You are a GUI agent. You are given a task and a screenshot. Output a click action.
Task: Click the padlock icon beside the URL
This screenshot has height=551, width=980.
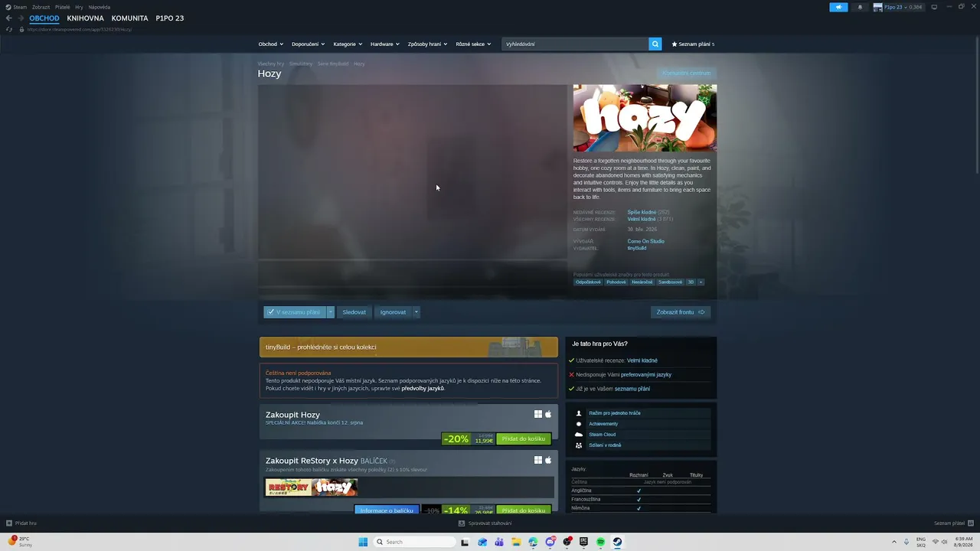click(21, 29)
